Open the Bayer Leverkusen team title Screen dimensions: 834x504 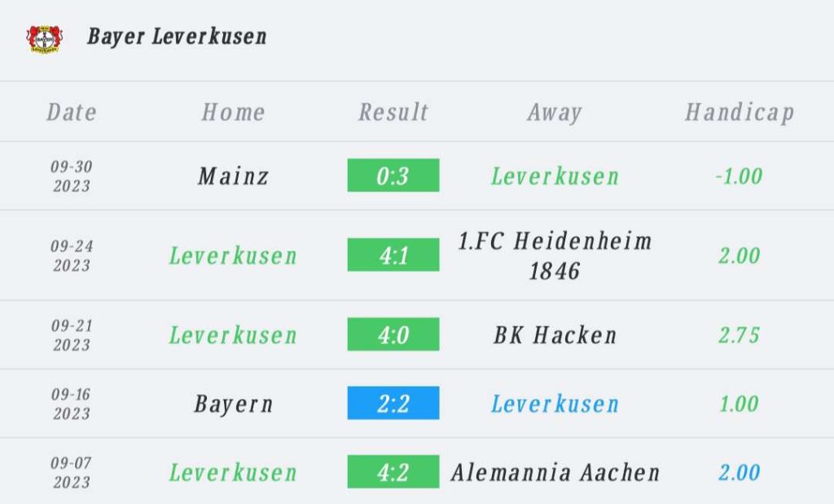(177, 37)
